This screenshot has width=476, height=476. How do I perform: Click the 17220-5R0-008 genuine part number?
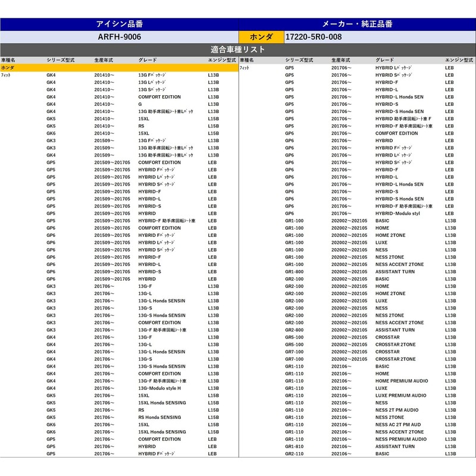click(314, 37)
